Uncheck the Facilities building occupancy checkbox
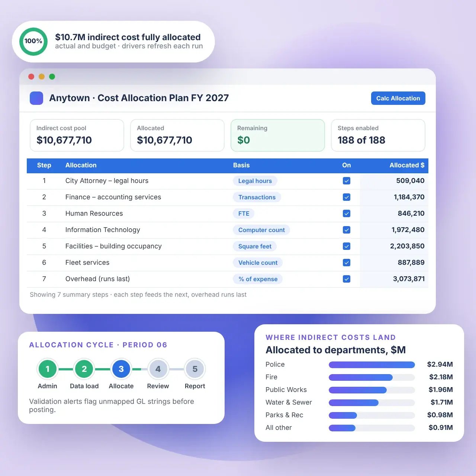Image resolution: width=476 pixels, height=476 pixels. point(347,246)
